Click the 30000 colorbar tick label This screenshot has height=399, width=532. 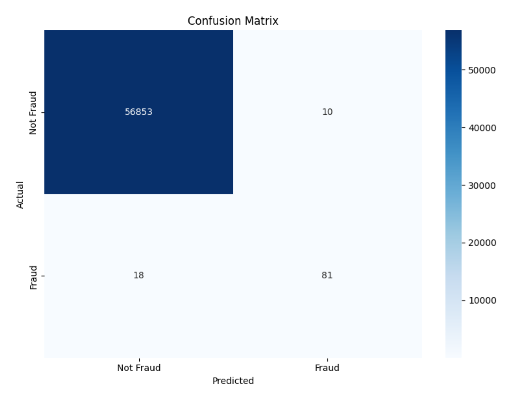coord(482,186)
